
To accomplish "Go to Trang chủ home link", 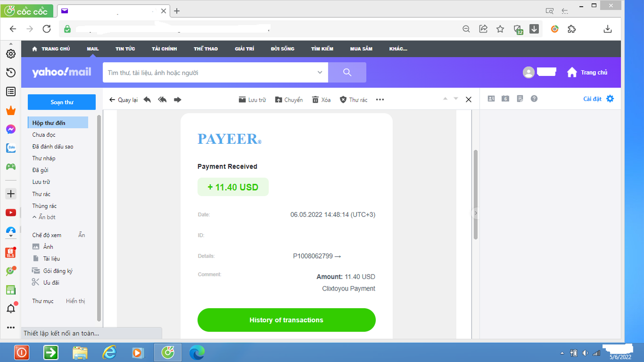I will 587,72.
